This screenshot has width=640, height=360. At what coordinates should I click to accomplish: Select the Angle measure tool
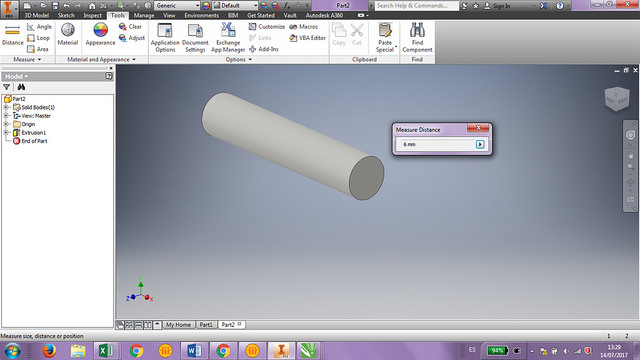40,27
